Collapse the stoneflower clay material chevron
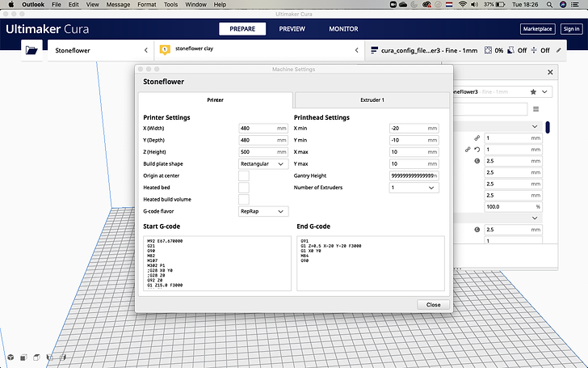The image size is (588, 368). coord(357,50)
